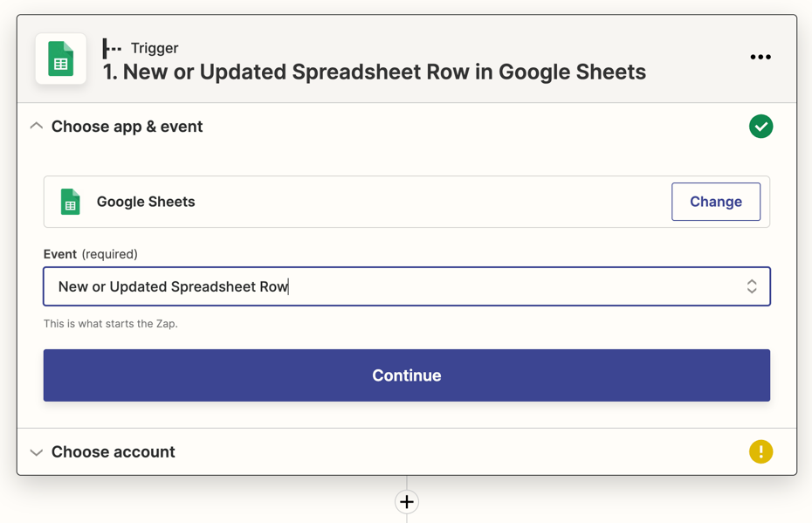812x523 pixels.
Task: Click the large Google Sheets icon in header
Action: (60, 58)
